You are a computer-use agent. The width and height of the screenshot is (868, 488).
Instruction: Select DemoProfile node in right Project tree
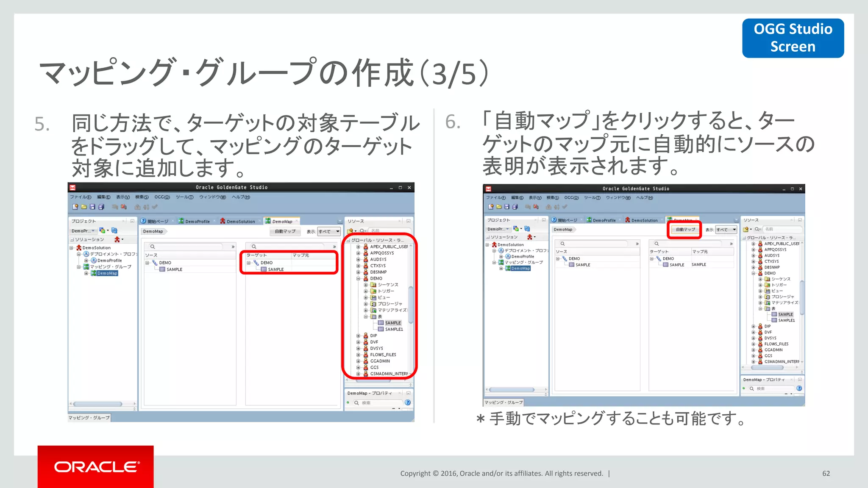click(523, 256)
